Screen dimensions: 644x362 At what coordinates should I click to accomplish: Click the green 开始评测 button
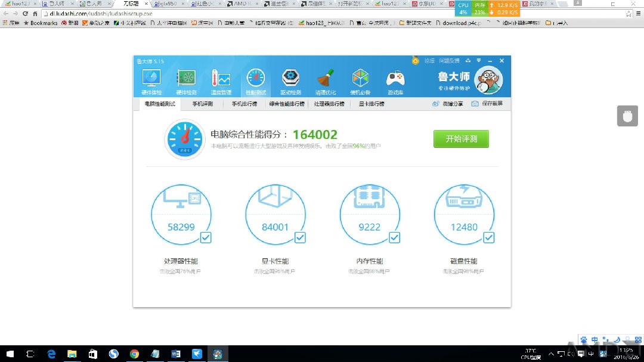point(461,139)
